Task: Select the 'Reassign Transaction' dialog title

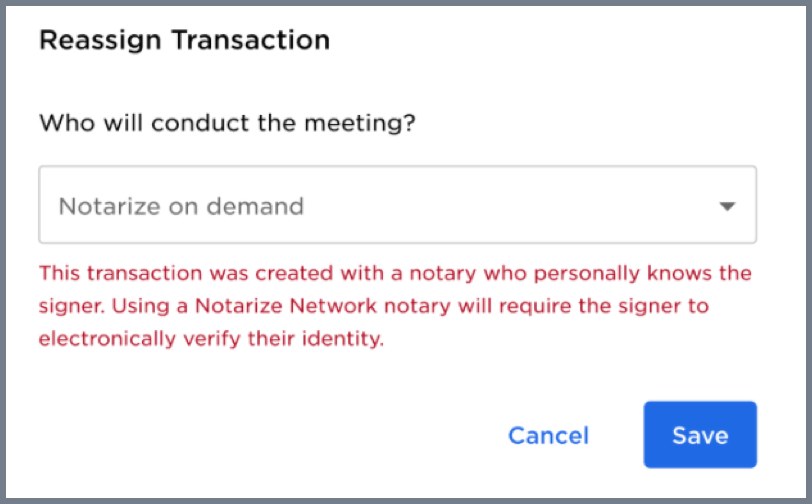Action: 184,40
